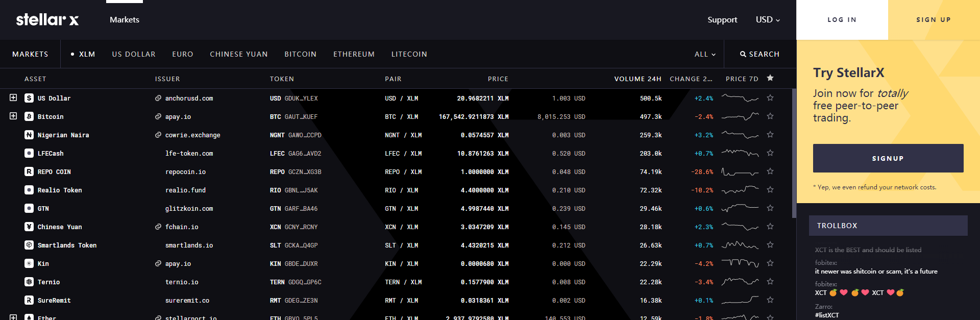Click the dark SIGNUP promo button
The height and width of the screenshot is (320, 980).
pyautogui.click(x=888, y=158)
